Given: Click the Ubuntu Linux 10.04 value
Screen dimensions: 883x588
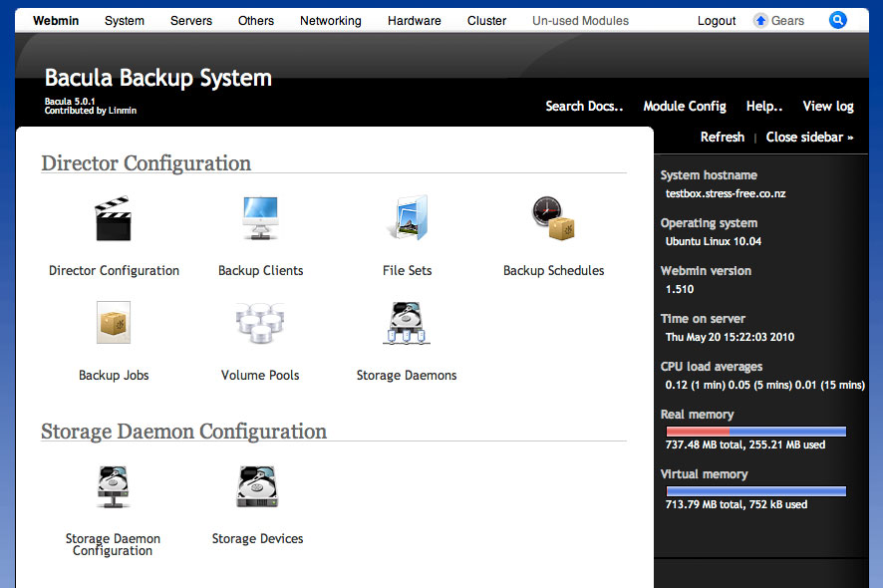Looking at the screenshot, I should tap(713, 241).
